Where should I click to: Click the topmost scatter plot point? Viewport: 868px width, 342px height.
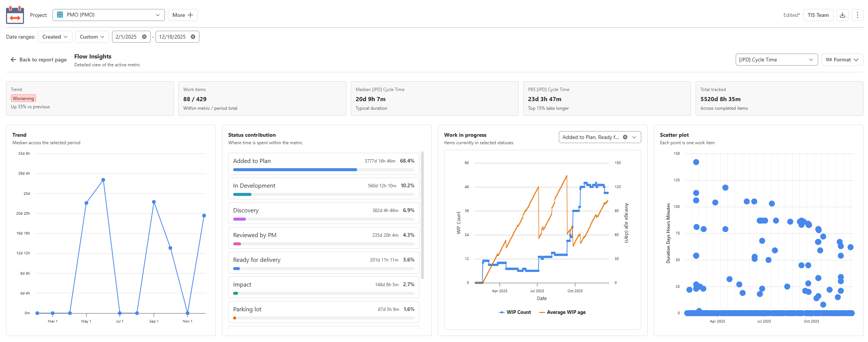point(696,162)
